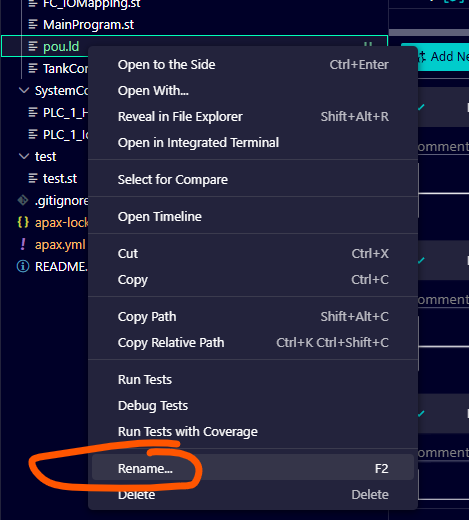
Task: Open MainProgram.st in the explorer
Action: pyautogui.click(x=88, y=25)
